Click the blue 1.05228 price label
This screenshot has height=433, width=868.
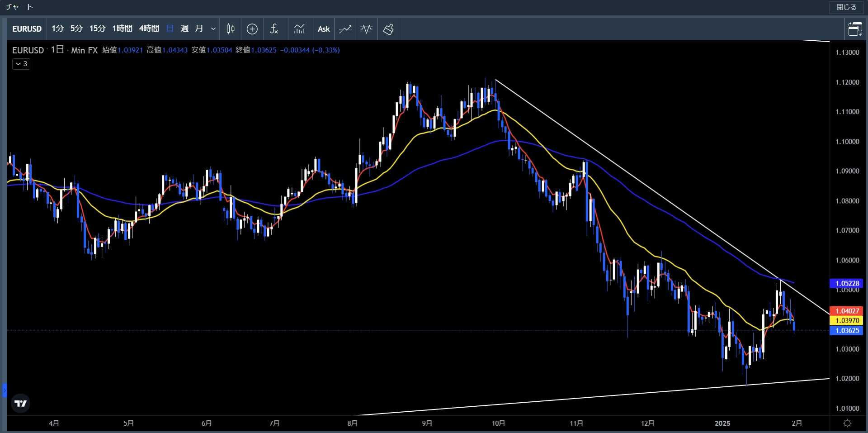846,283
